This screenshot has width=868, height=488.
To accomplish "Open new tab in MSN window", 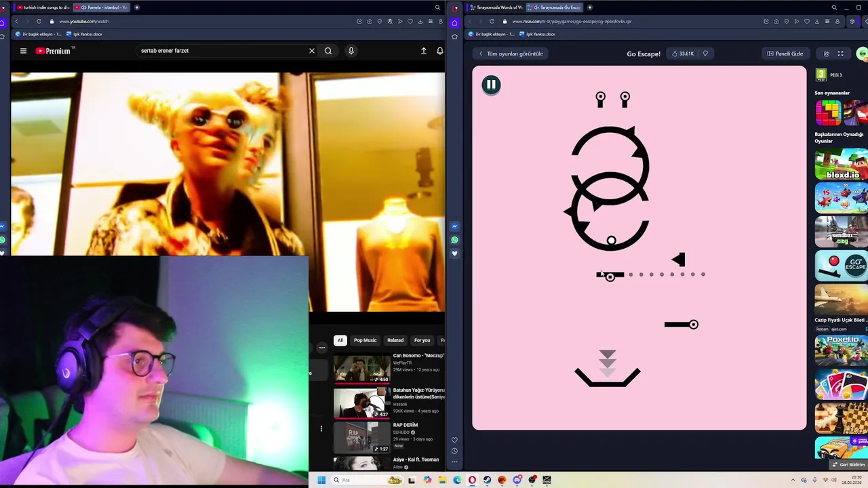I will [589, 7].
